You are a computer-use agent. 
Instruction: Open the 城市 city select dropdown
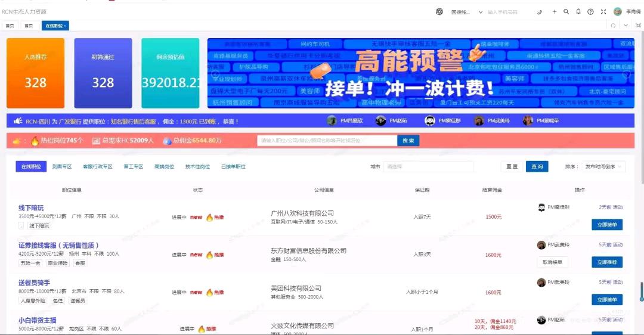(x=428, y=166)
